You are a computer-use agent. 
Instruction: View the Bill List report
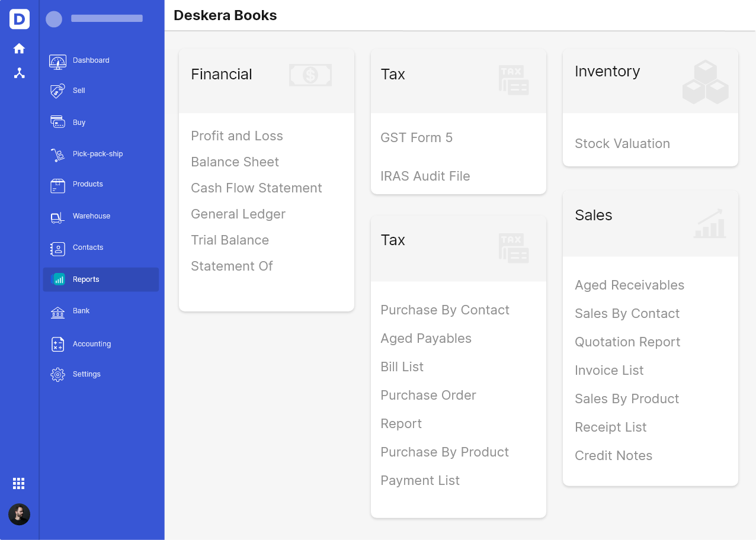pos(402,367)
